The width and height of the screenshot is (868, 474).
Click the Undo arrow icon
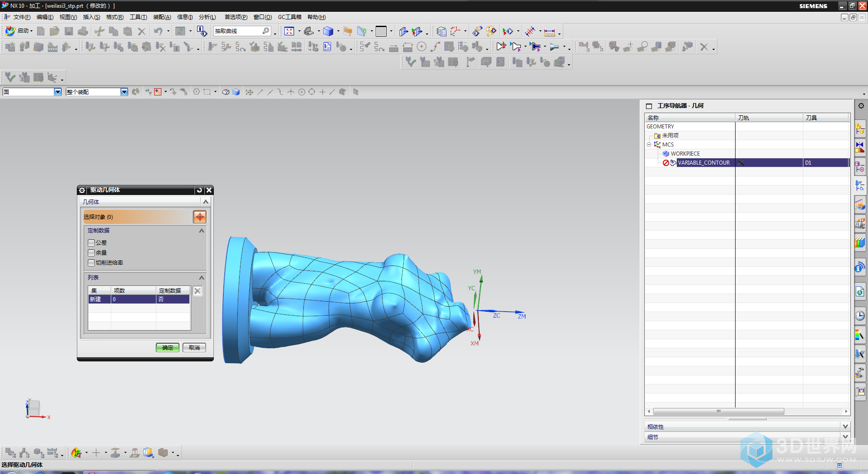click(x=158, y=31)
